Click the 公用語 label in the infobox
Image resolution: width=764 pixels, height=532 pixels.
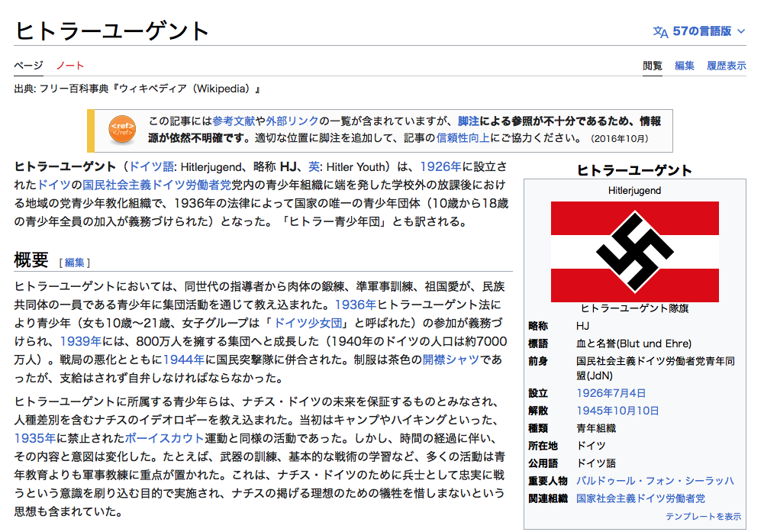pos(543,463)
